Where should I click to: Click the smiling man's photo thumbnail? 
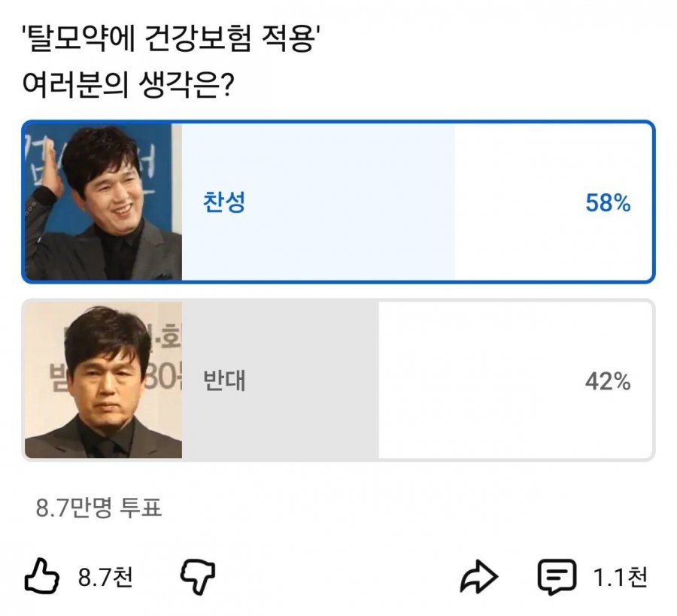pos(102,200)
